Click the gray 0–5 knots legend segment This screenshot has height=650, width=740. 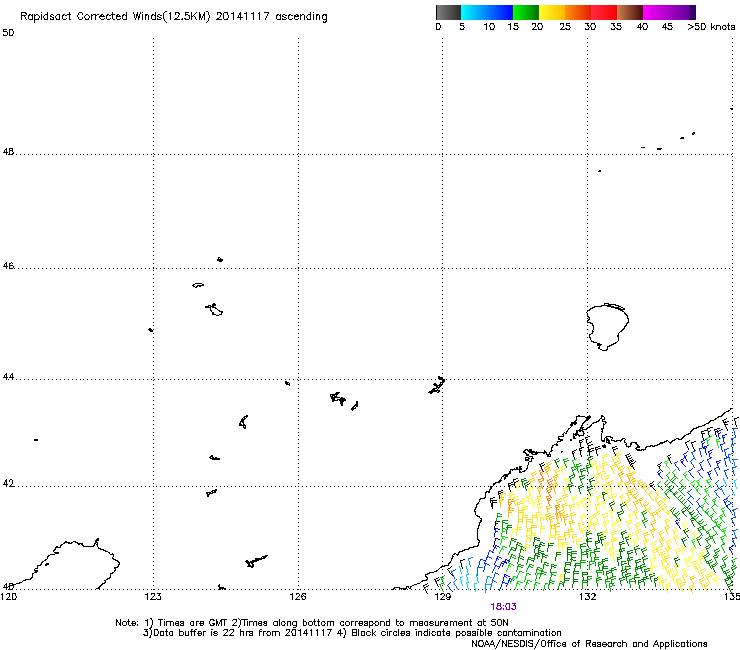pos(448,12)
